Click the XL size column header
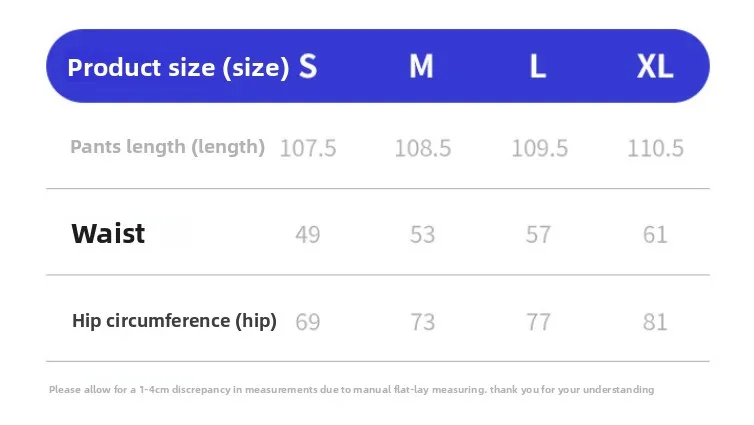The height and width of the screenshot is (425, 754). (x=655, y=66)
